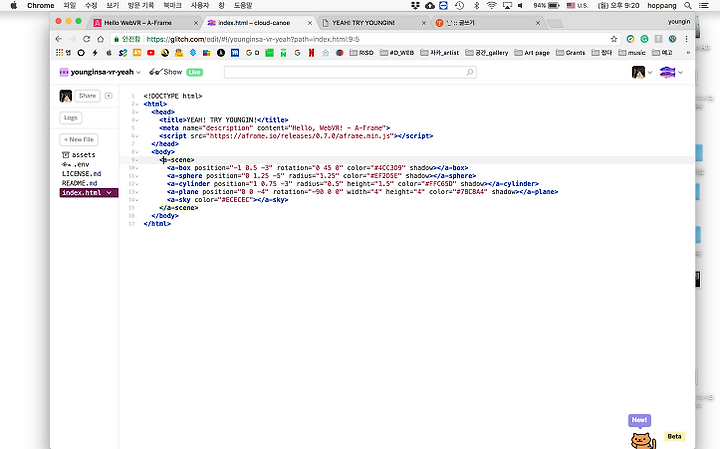Screen dimensions: 720x449
Task: Click the cat mascot New feature icon
Action: point(642,440)
